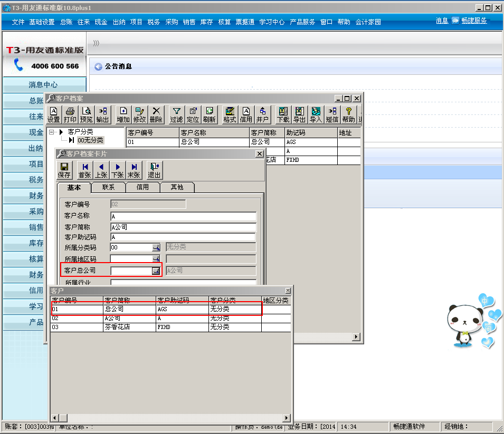Open the 总账 menu in menu bar
The height and width of the screenshot is (434, 504).
click(x=66, y=22)
